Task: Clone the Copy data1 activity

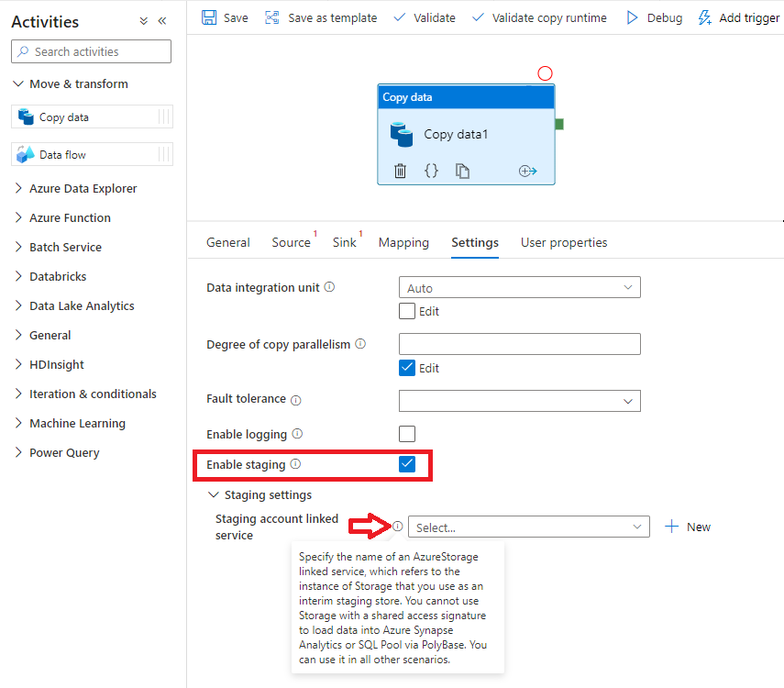Action: [461, 171]
